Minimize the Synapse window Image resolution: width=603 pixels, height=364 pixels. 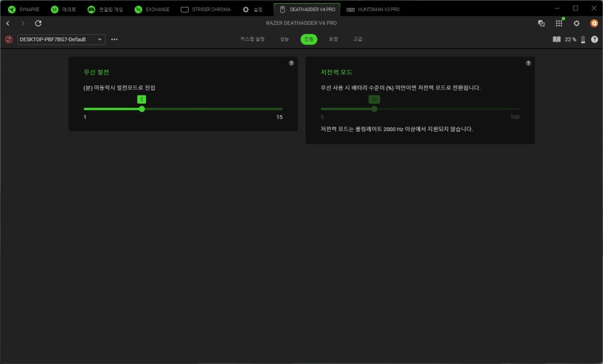[x=557, y=8]
